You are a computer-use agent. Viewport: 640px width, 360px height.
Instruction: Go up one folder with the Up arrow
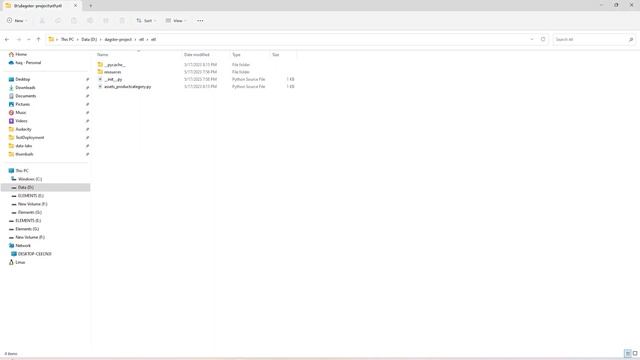coord(38,40)
